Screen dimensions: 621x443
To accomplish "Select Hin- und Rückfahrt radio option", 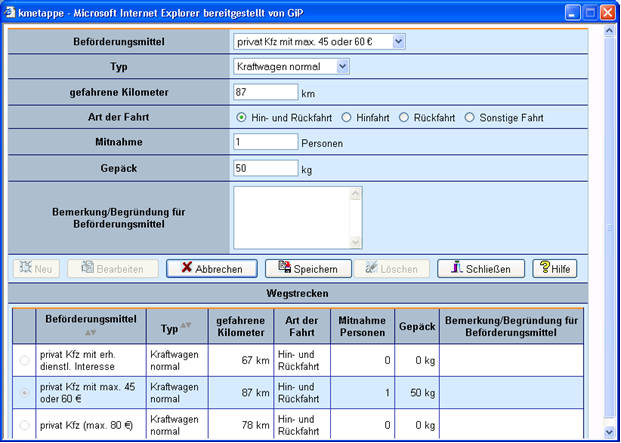I will (241, 118).
